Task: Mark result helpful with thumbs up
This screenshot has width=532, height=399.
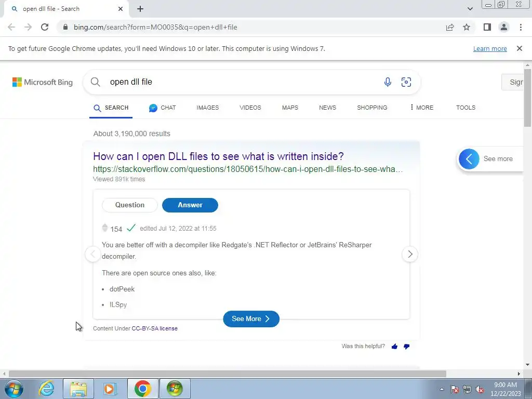Action: (395, 347)
